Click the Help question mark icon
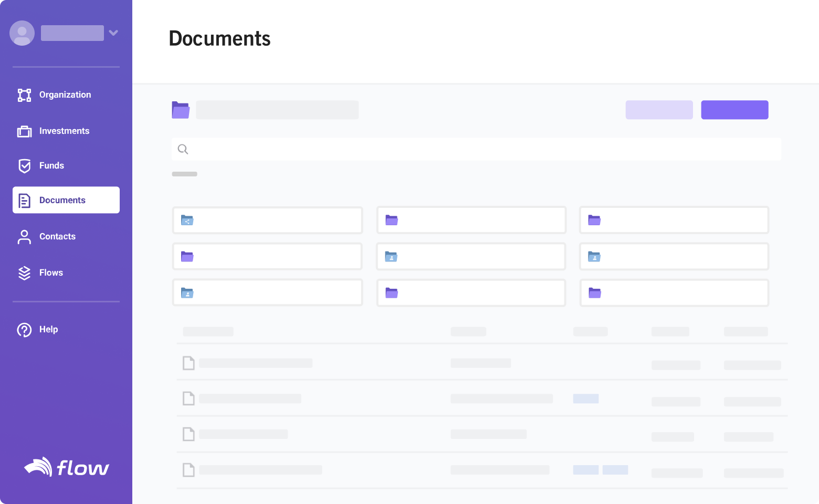Viewport: 819px width, 504px height. (24, 330)
